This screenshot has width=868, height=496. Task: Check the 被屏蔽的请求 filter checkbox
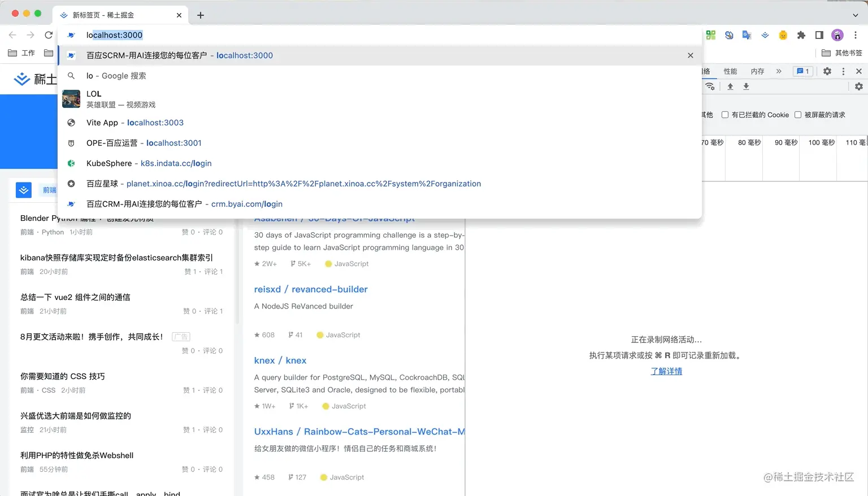[x=798, y=115]
